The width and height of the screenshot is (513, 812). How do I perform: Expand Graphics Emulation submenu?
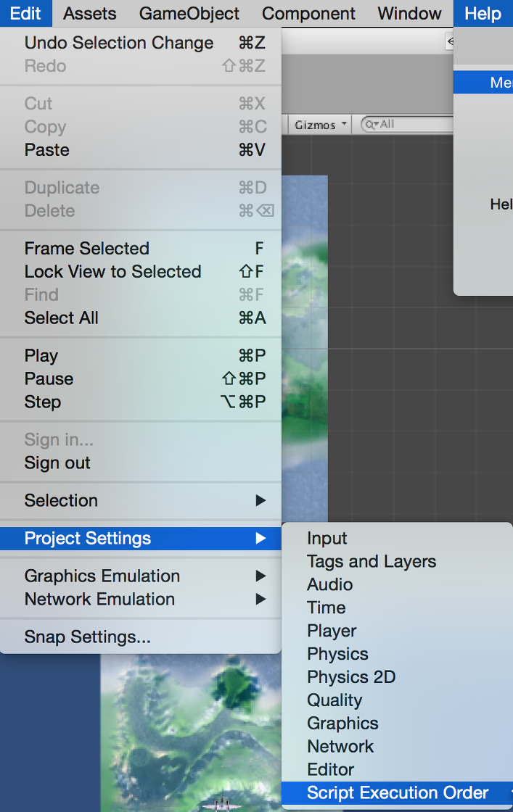click(x=102, y=576)
